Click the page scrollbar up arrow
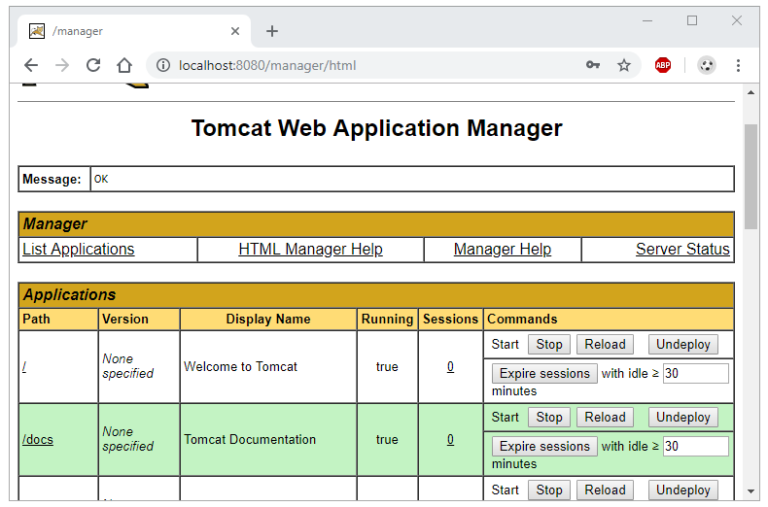Viewport: 768px width, 507px height. click(x=751, y=93)
